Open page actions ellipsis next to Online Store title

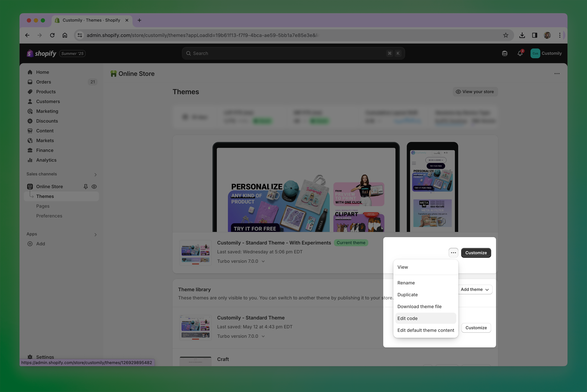(x=557, y=74)
